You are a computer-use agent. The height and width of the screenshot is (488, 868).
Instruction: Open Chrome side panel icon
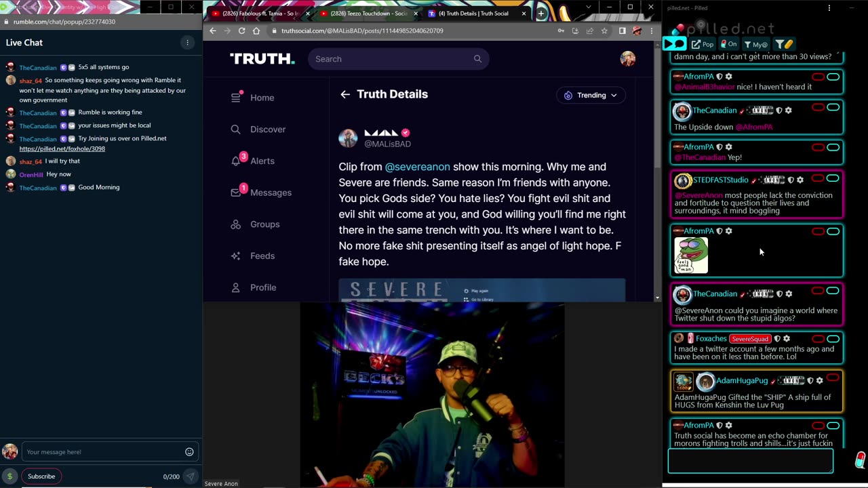tap(622, 30)
